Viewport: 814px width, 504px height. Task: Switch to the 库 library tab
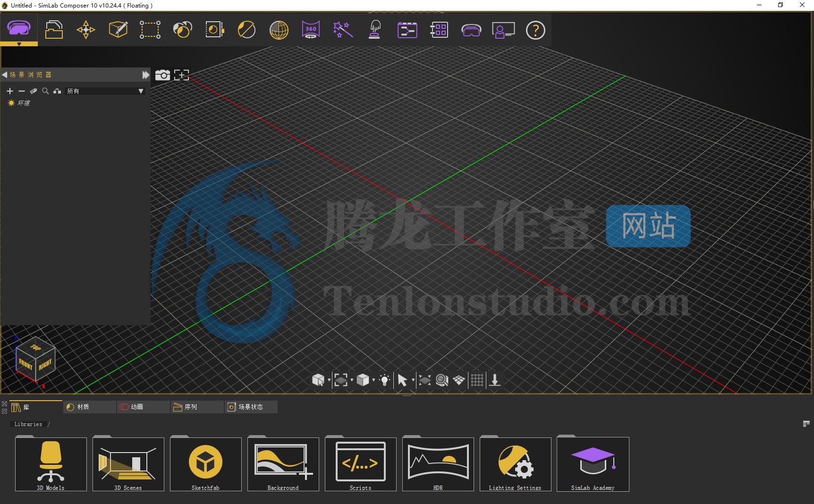tap(36, 407)
